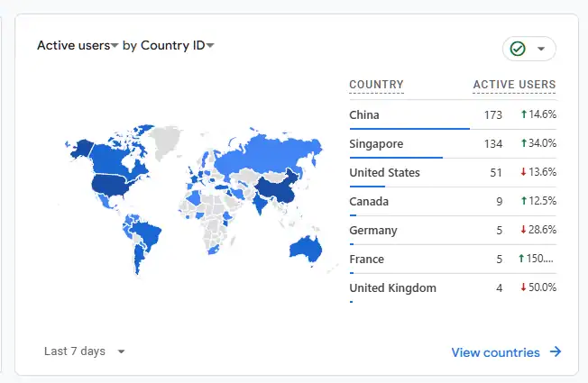Click the green checkmark data quality icon
The image size is (588, 383).
[518, 49]
